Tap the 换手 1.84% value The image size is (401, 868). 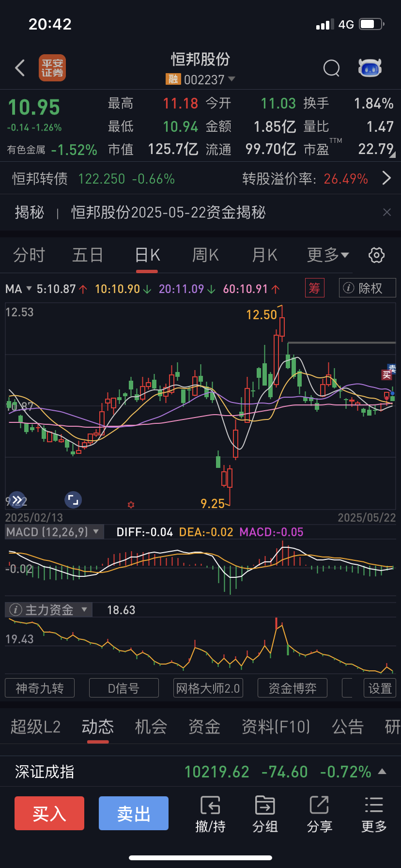click(373, 103)
